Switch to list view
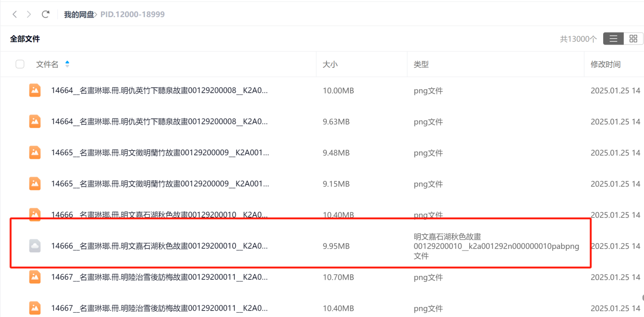The height and width of the screenshot is (317, 644). click(613, 39)
